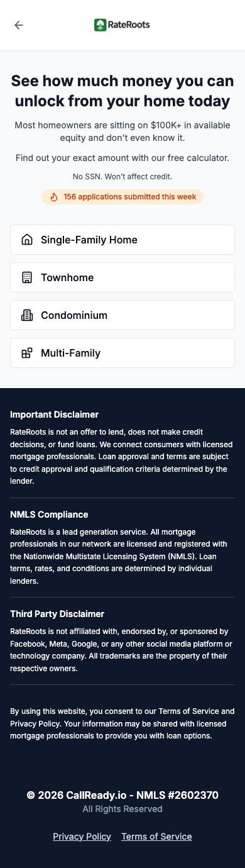Click the main headline about unlocking money
The height and width of the screenshot is (868, 245).
click(x=122, y=91)
